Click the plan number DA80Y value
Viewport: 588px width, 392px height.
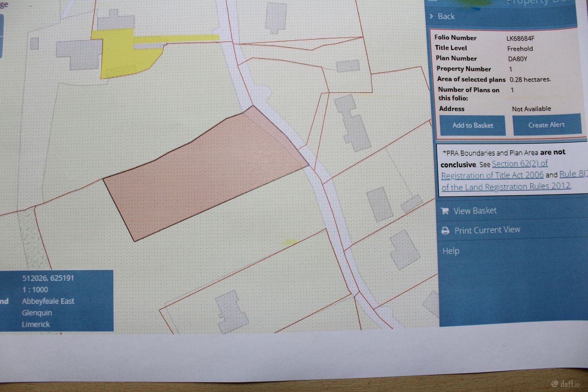(517, 59)
